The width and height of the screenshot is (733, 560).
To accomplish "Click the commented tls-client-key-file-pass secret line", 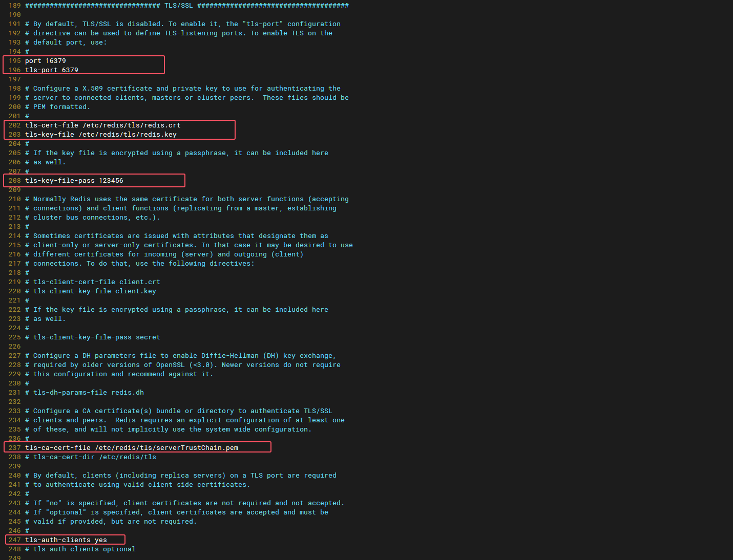I will 93,337.
